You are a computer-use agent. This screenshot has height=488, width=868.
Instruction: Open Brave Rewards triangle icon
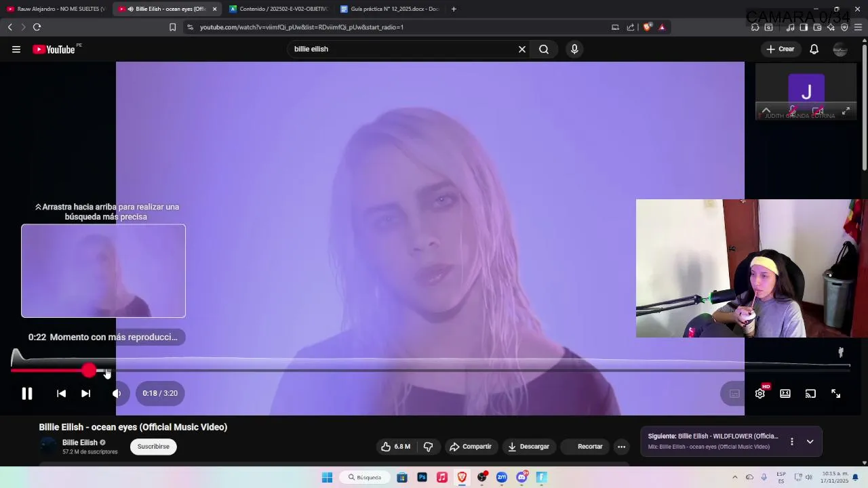pos(662,27)
